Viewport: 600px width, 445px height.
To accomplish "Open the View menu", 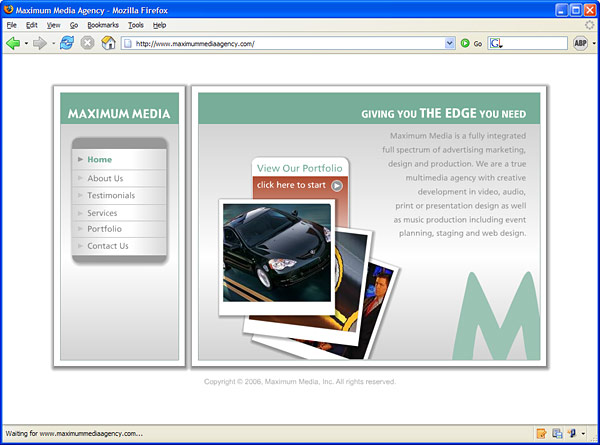I will (54, 25).
